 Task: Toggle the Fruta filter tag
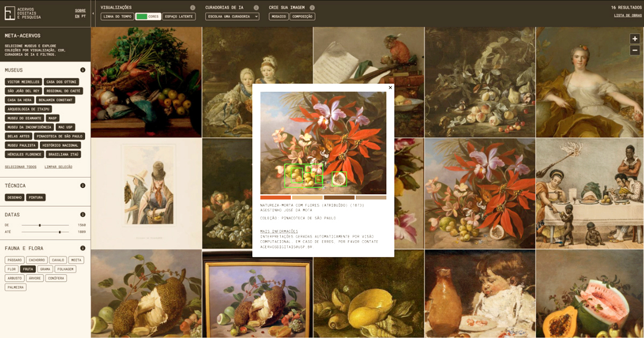tap(27, 269)
